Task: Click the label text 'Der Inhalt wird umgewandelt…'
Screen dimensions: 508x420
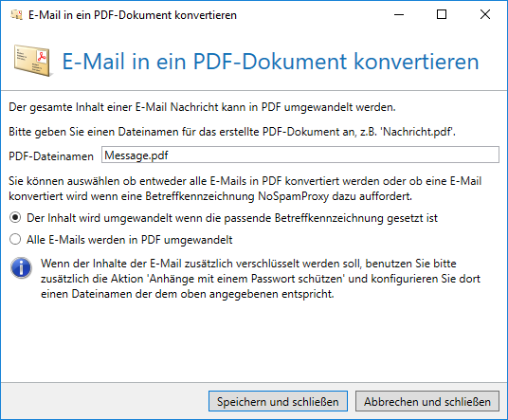Action: (232, 218)
